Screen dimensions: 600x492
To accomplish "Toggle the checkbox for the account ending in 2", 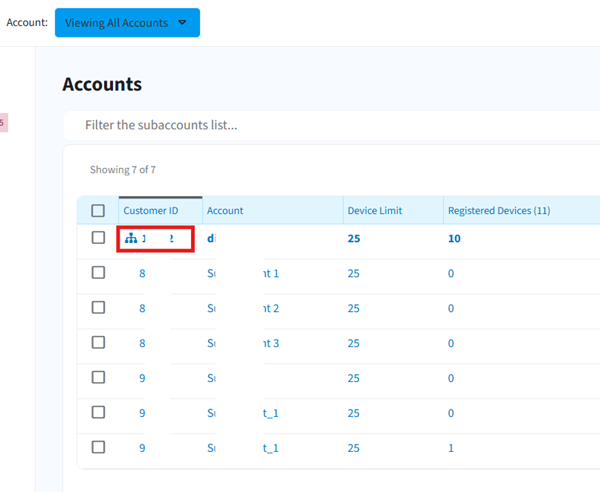I will [x=98, y=308].
